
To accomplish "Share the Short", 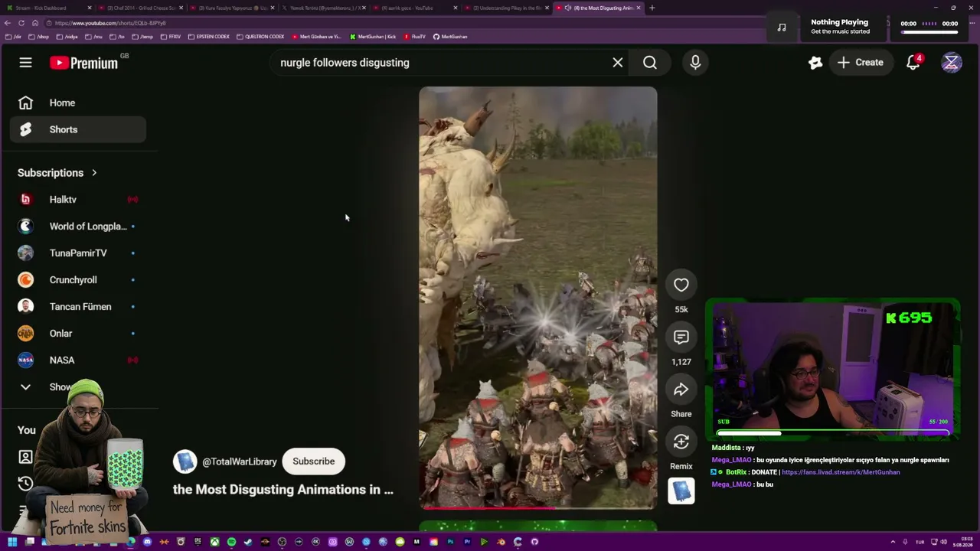I will [x=681, y=390].
